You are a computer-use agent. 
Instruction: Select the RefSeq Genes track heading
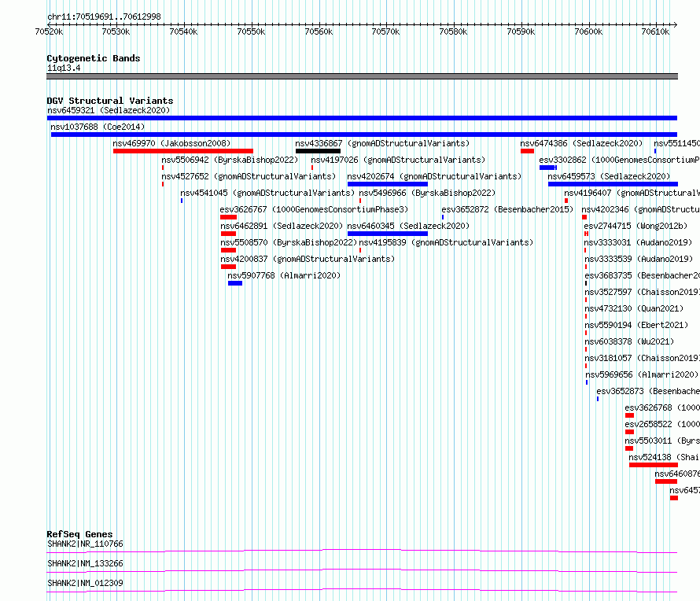point(80,534)
